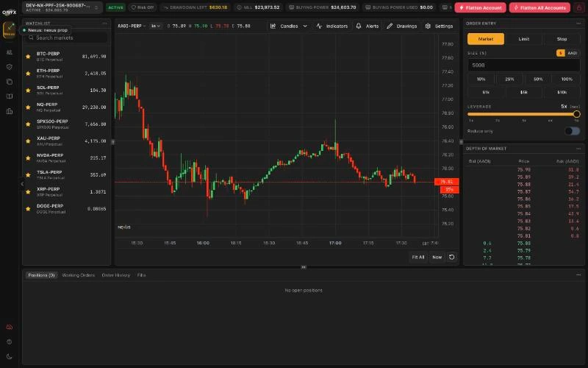Select the Limit order type

click(x=524, y=39)
